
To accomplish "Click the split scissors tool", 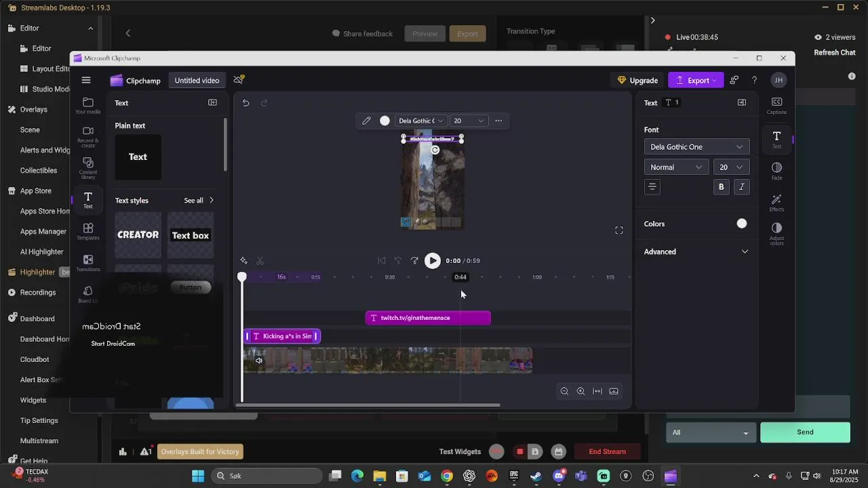I will coord(260,261).
